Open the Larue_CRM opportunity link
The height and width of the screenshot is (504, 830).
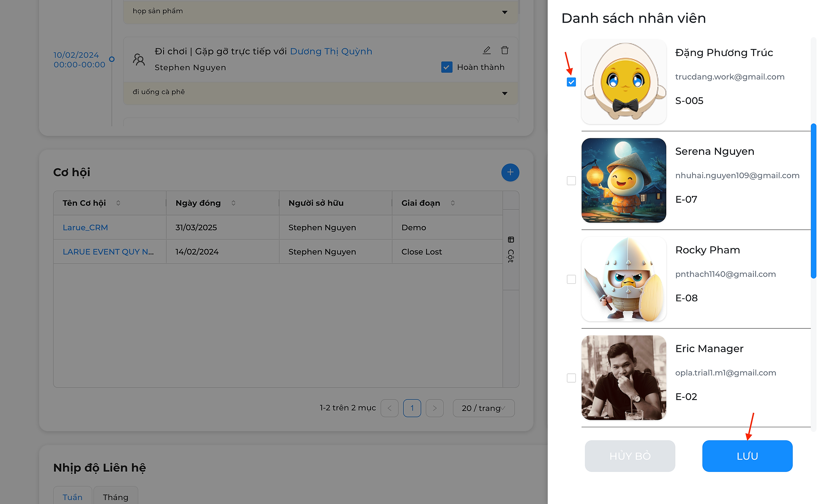coord(85,227)
